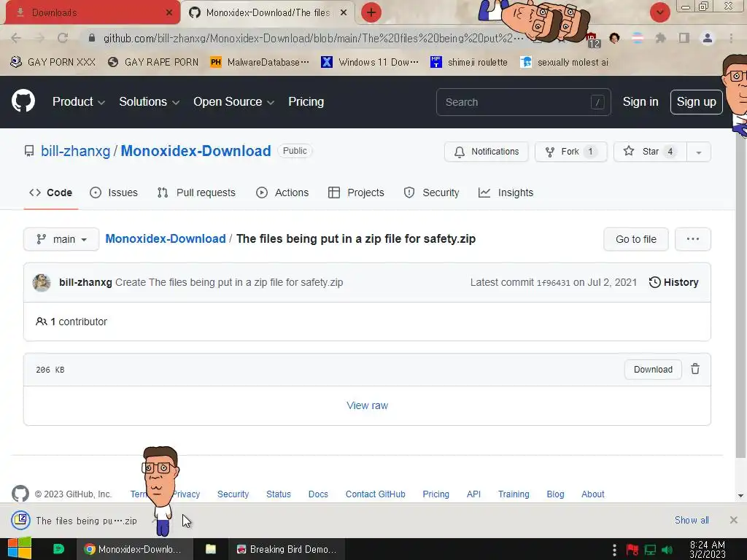The width and height of the screenshot is (747, 560).
Task: Click the Download button for the zip
Action: [653, 370]
